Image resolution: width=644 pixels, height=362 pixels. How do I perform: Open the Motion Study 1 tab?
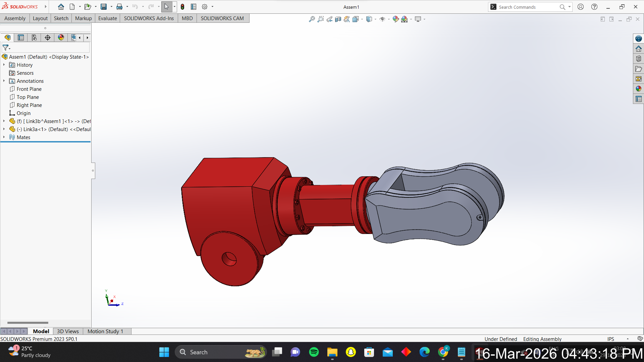point(105,331)
